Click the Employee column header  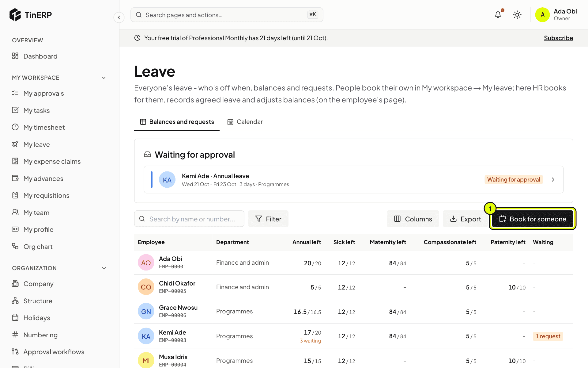151,242
